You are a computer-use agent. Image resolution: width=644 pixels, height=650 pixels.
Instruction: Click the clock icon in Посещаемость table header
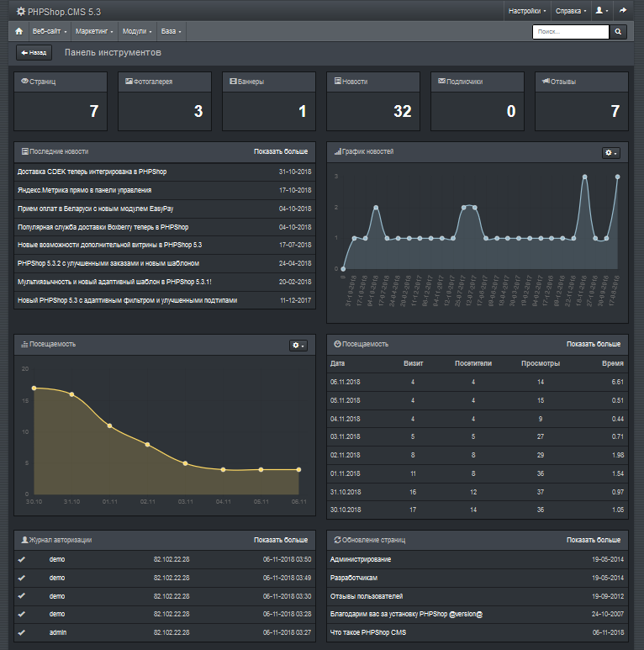pos(337,344)
